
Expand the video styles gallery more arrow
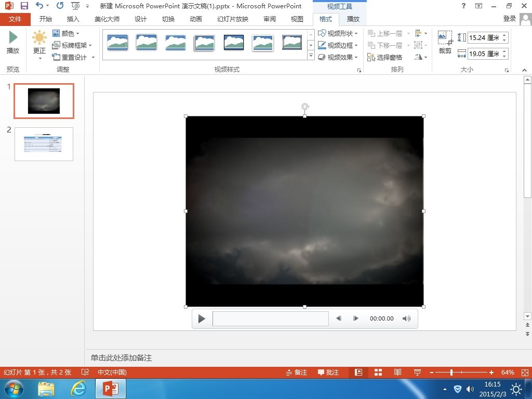click(x=311, y=56)
